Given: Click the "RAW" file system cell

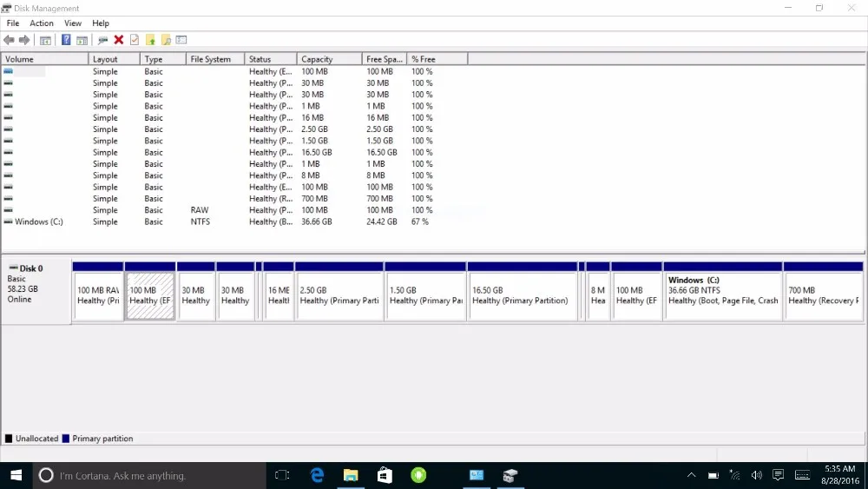Looking at the screenshot, I should pos(200,210).
